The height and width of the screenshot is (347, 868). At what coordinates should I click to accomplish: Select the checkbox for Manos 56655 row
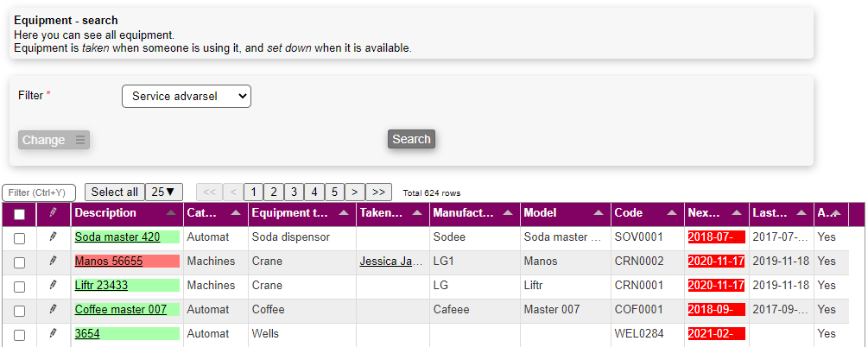tap(20, 262)
